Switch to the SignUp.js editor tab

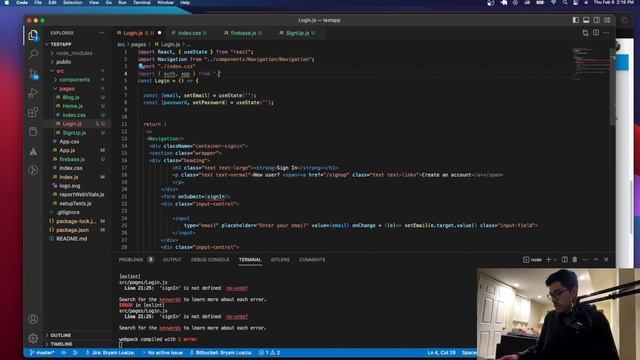[x=297, y=33]
